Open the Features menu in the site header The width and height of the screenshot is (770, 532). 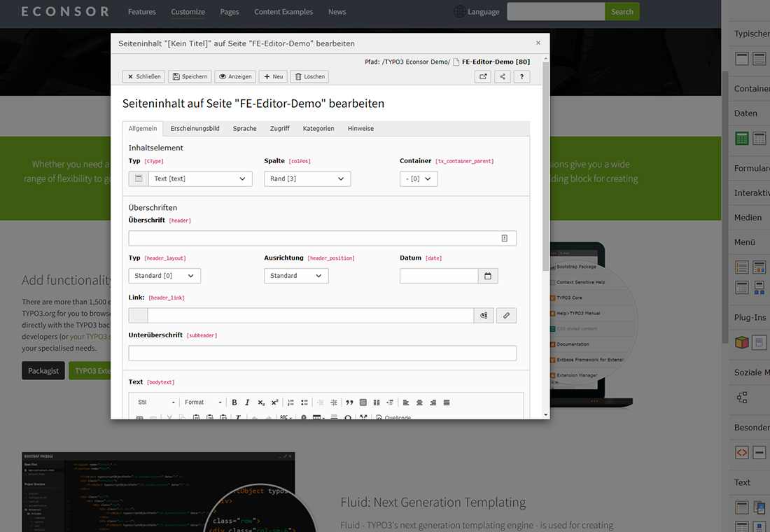(142, 12)
